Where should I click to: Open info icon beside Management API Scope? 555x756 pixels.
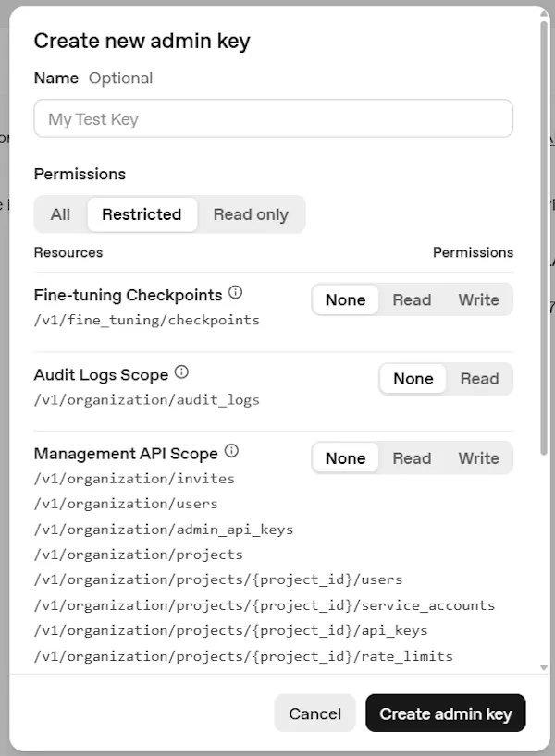(231, 451)
